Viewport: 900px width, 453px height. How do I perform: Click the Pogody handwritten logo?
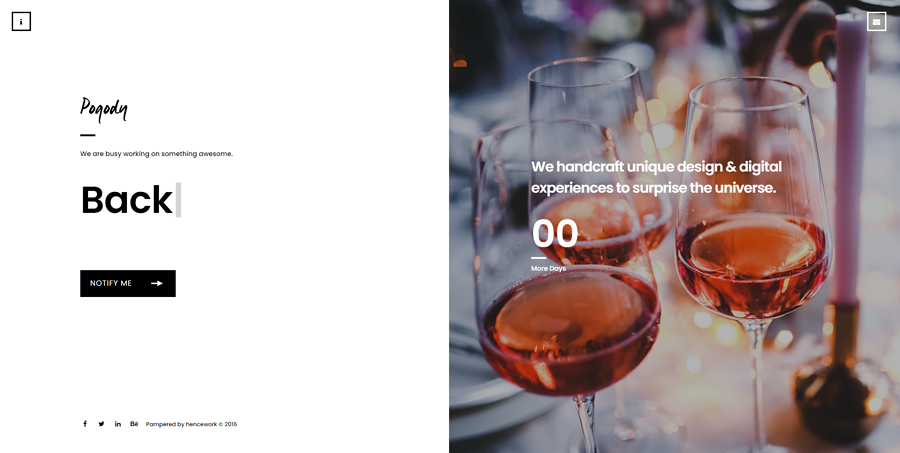pyautogui.click(x=104, y=109)
